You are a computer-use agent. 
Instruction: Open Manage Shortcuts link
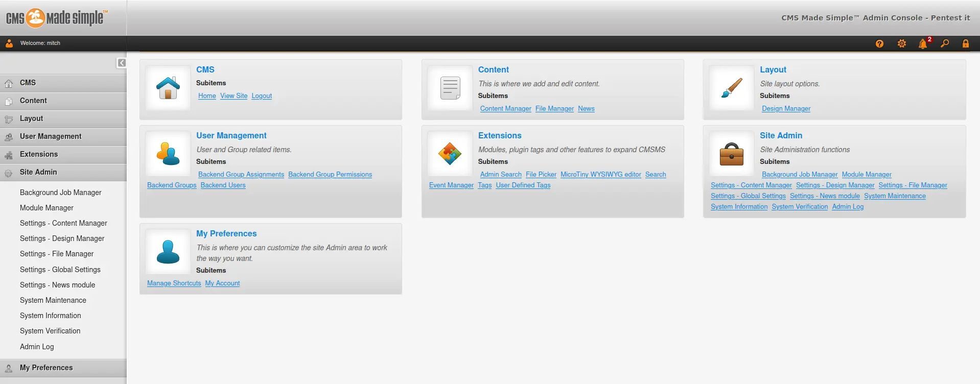click(x=174, y=283)
